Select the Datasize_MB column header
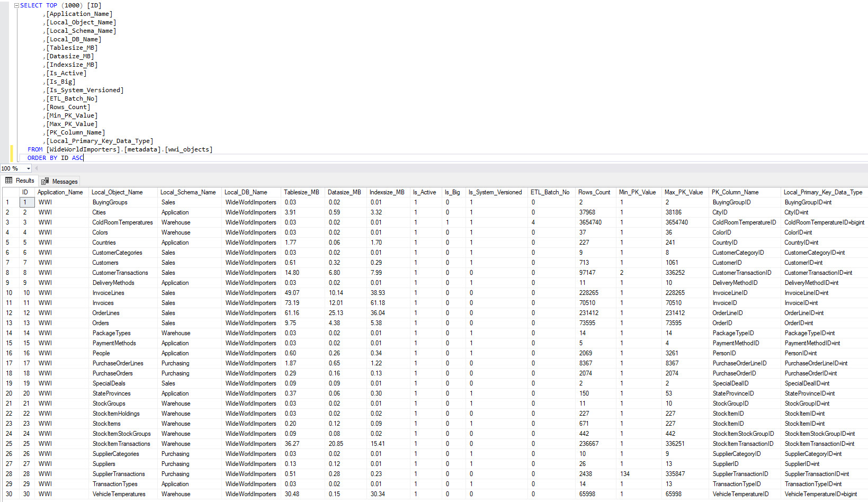Viewport: 868px width, 502px height. pyautogui.click(x=346, y=192)
